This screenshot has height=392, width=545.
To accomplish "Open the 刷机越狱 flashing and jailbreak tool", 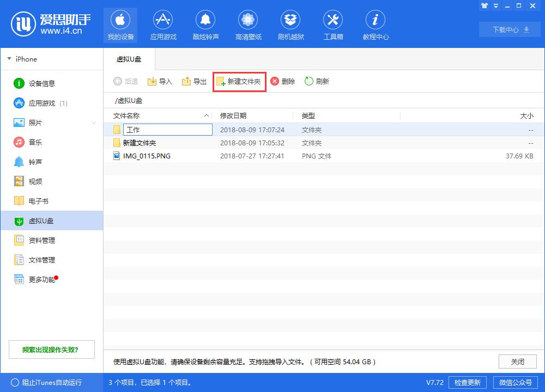I will [290, 24].
